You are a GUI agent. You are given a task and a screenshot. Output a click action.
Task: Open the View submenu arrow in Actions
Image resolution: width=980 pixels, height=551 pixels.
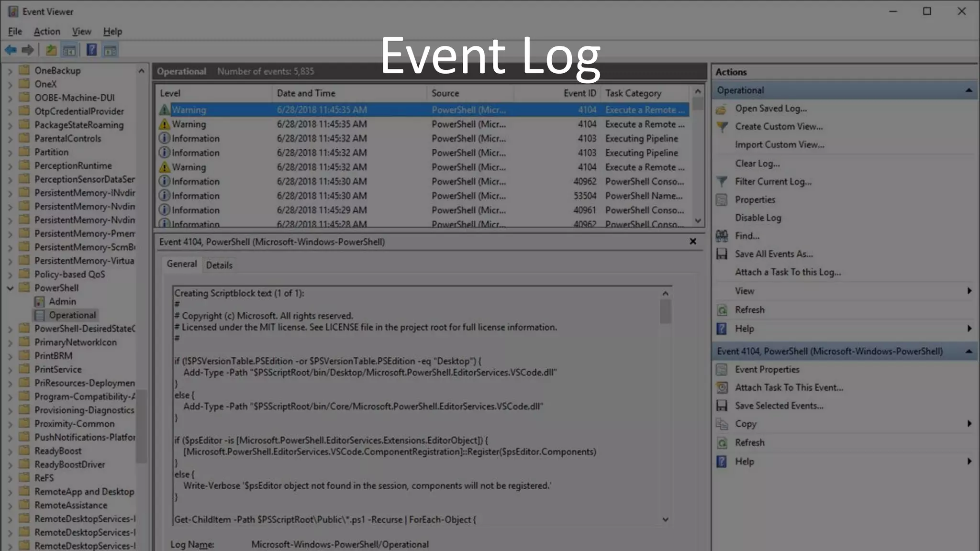point(969,291)
